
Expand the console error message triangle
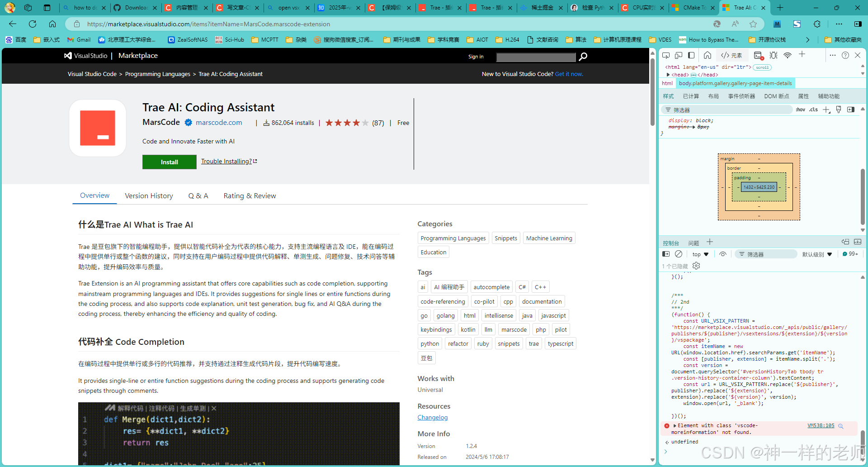pos(675,426)
